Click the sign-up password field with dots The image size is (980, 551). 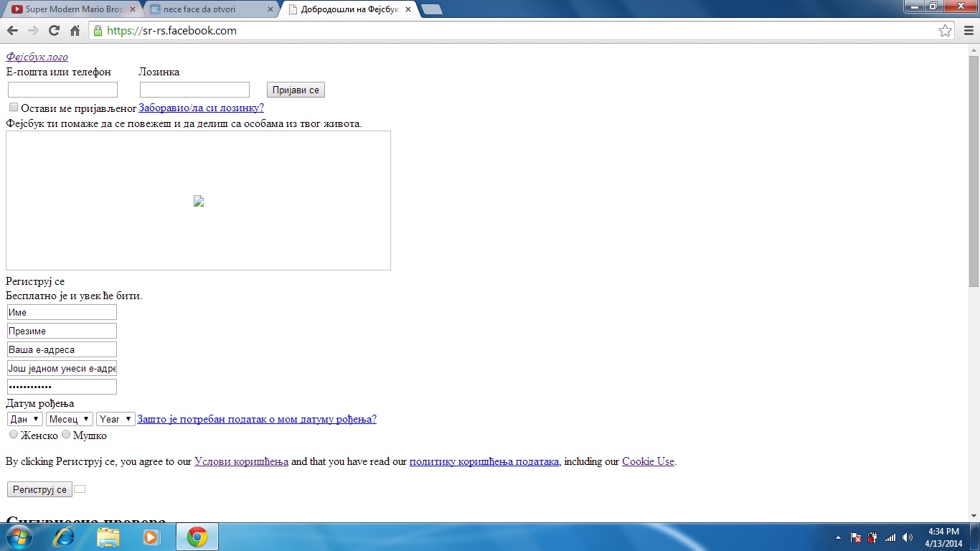tap(62, 387)
